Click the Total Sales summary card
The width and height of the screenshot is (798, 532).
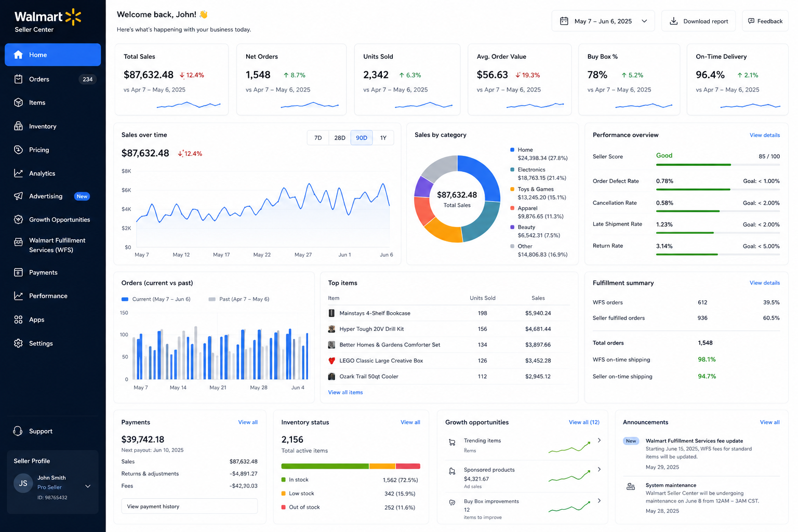pos(171,79)
